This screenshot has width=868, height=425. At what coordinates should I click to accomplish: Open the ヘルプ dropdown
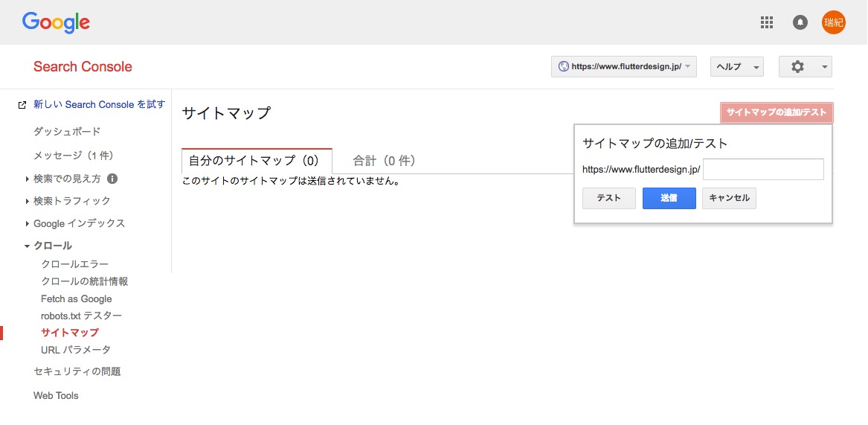(x=737, y=66)
